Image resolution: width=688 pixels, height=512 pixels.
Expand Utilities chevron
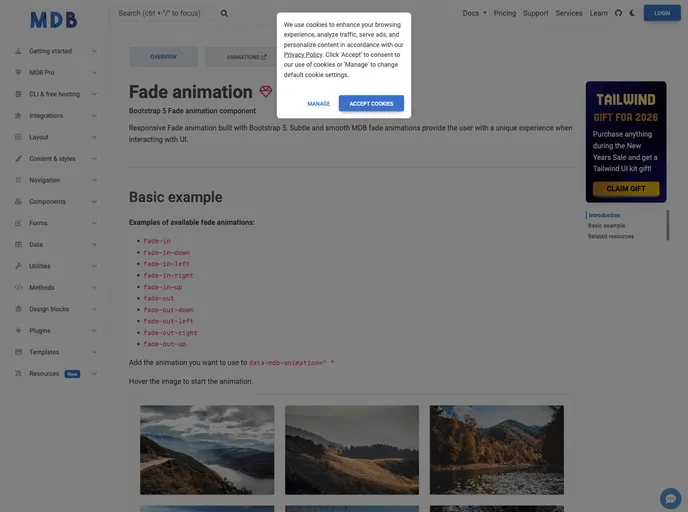[x=94, y=266]
